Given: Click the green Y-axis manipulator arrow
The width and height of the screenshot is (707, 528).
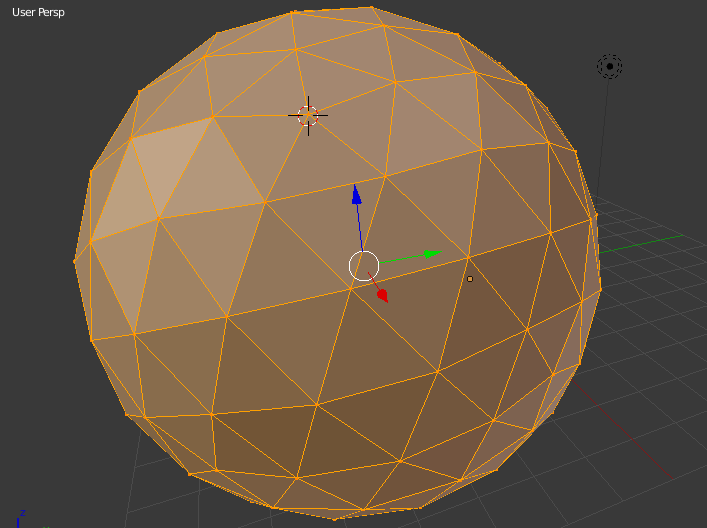Looking at the screenshot, I should [432, 254].
